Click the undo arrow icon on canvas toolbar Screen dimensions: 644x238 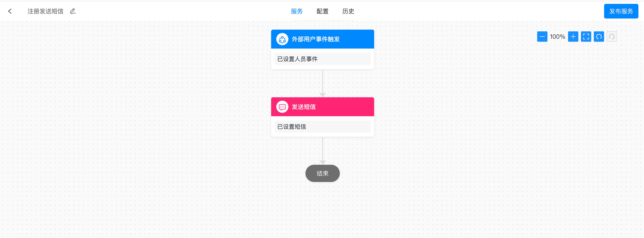click(599, 37)
